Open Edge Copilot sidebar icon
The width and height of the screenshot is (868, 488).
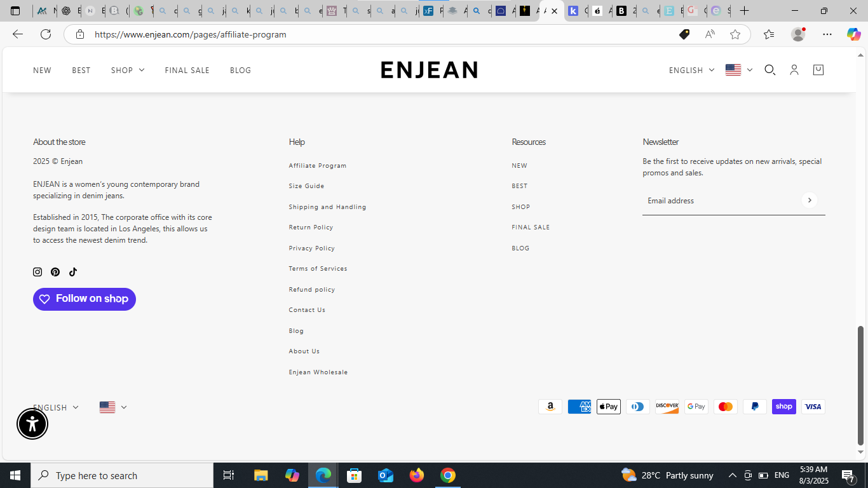pos(853,34)
